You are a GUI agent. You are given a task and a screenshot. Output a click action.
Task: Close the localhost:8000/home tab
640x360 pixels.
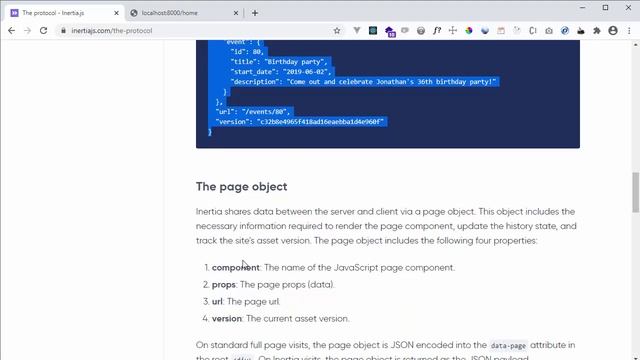pos(236,13)
